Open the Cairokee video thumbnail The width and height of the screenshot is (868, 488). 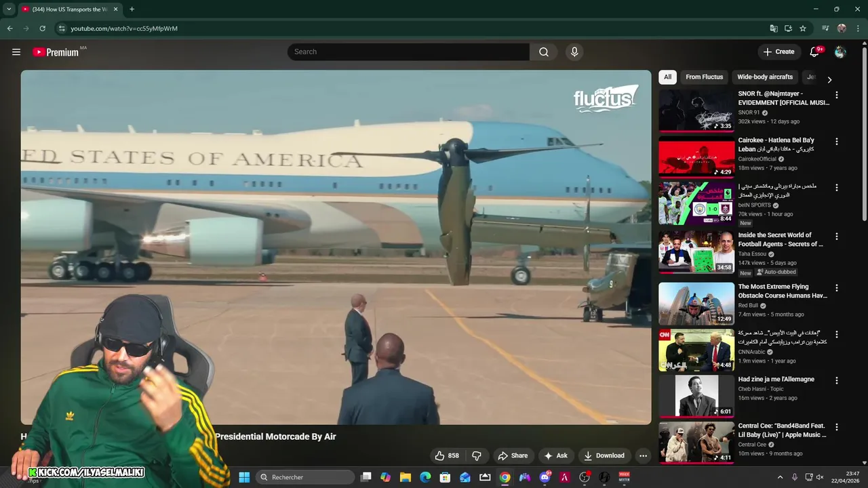696,157
